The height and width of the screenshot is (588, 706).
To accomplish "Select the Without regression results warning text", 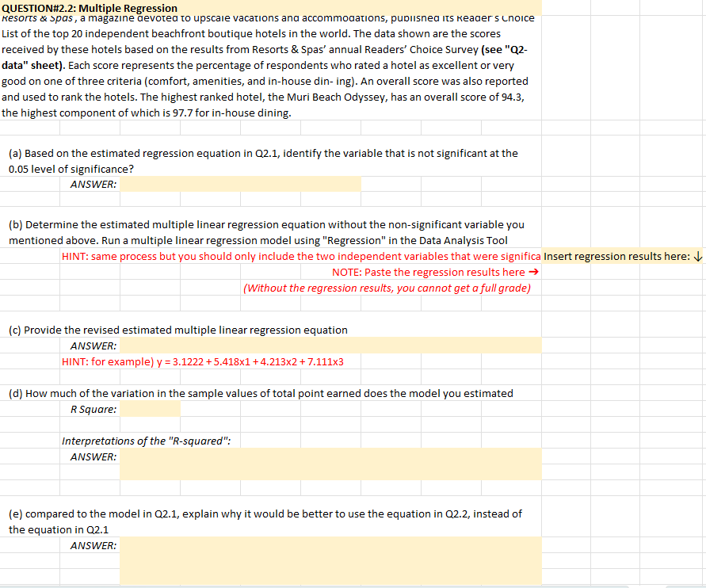I will (388, 288).
